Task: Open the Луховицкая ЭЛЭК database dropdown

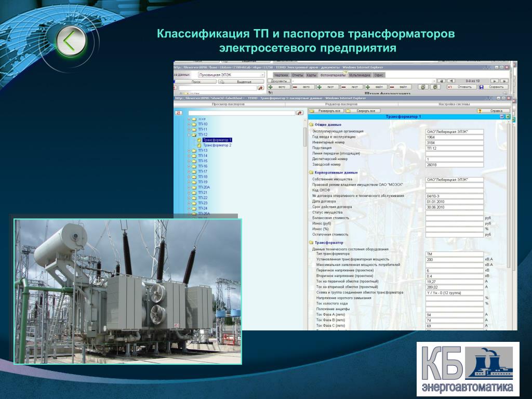Action: (x=231, y=75)
